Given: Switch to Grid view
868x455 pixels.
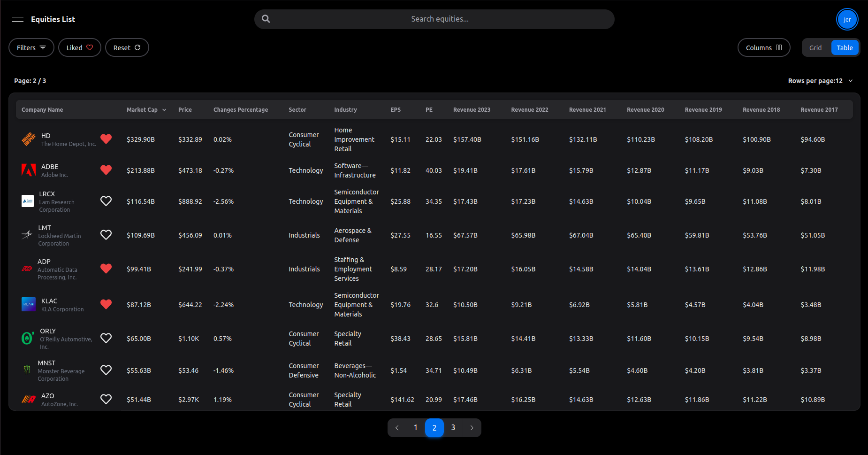Looking at the screenshot, I should click(815, 47).
